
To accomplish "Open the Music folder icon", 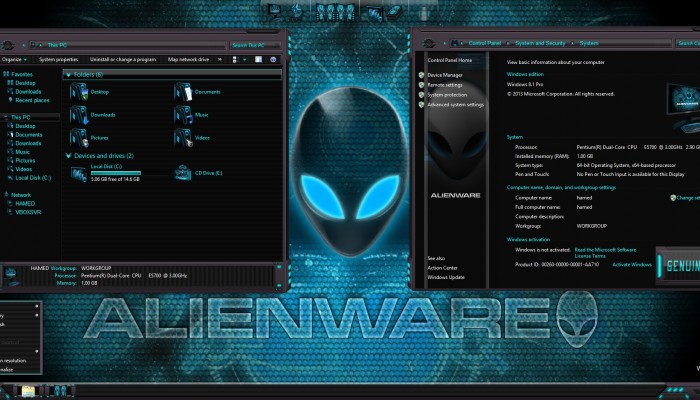I will coord(183,115).
